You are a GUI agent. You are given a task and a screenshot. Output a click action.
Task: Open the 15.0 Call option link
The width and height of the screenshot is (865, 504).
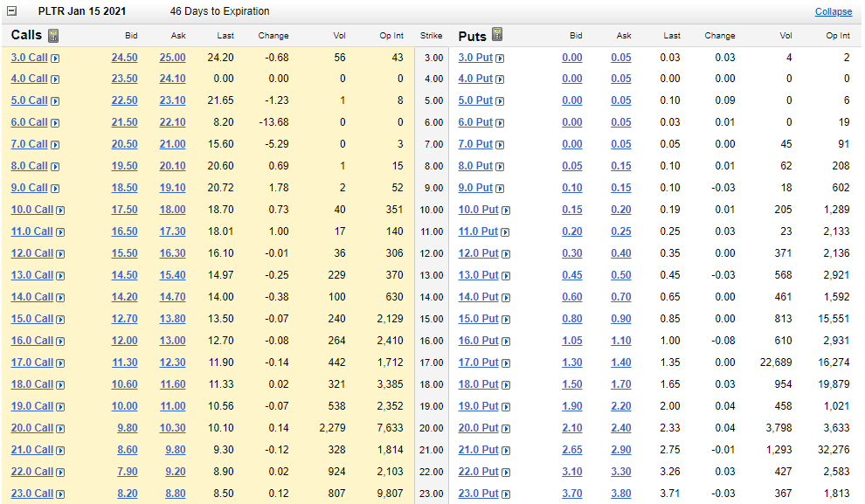click(x=32, y=319)
